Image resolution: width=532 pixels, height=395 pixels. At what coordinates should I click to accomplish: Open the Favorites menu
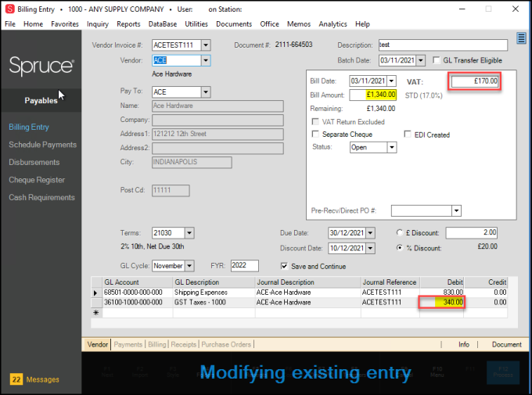click(65, 24)
